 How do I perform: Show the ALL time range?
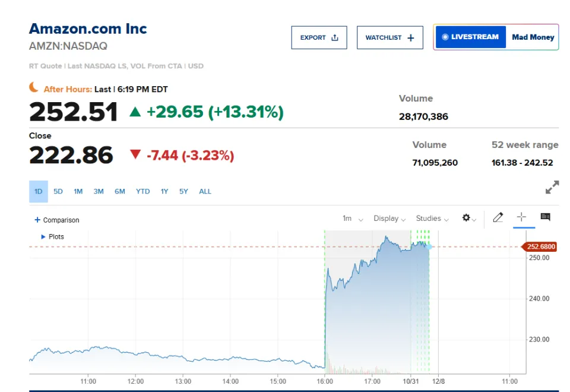click(x=205, y=191)
